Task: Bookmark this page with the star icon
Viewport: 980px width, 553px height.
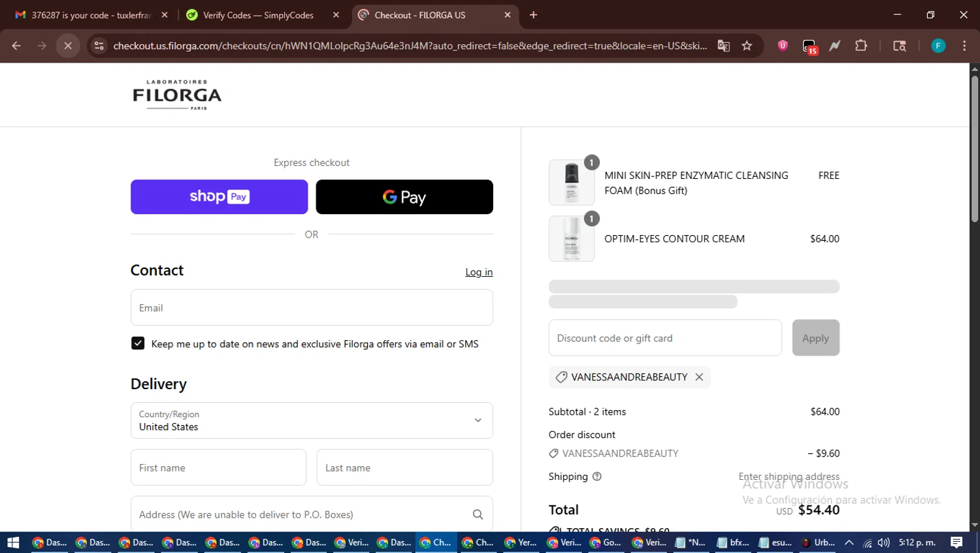Action: point(747,46)
